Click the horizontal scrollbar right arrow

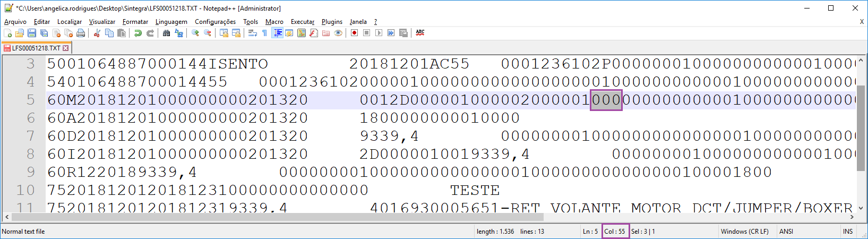coord(852,217)
